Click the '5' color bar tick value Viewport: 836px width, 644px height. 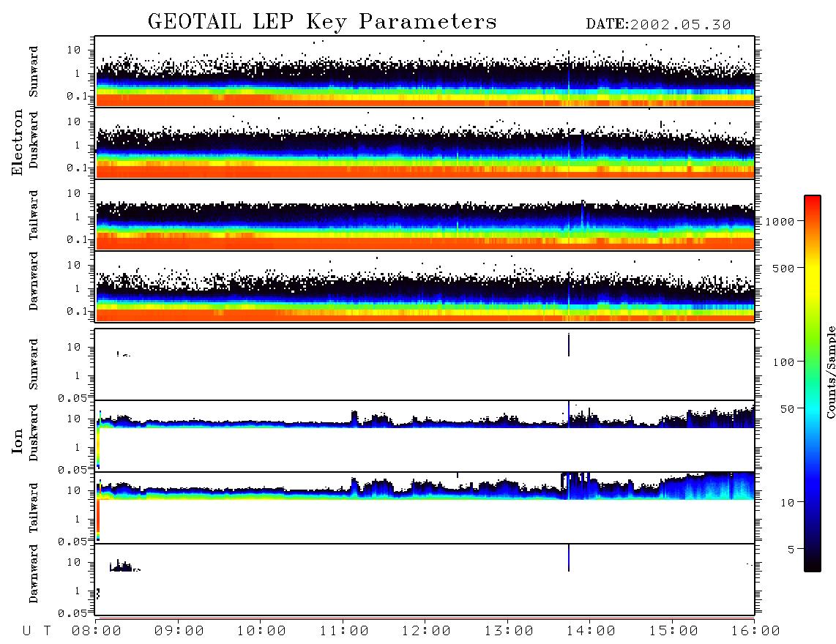tap(791, 549)
